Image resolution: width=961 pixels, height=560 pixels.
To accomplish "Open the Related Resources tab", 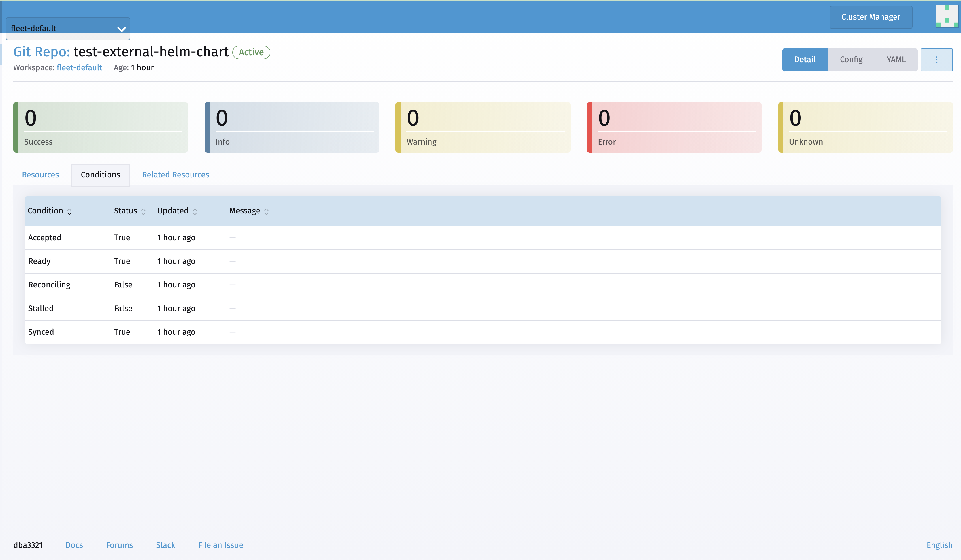I will click(176, 175).
